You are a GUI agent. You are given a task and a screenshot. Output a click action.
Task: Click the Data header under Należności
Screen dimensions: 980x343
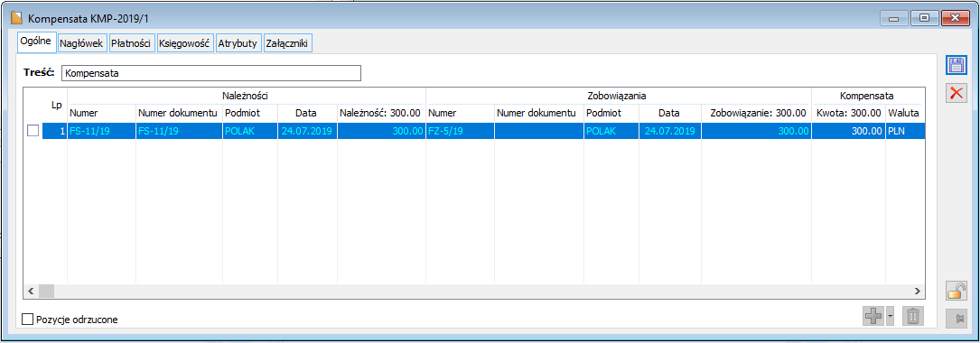coord(307,113)
